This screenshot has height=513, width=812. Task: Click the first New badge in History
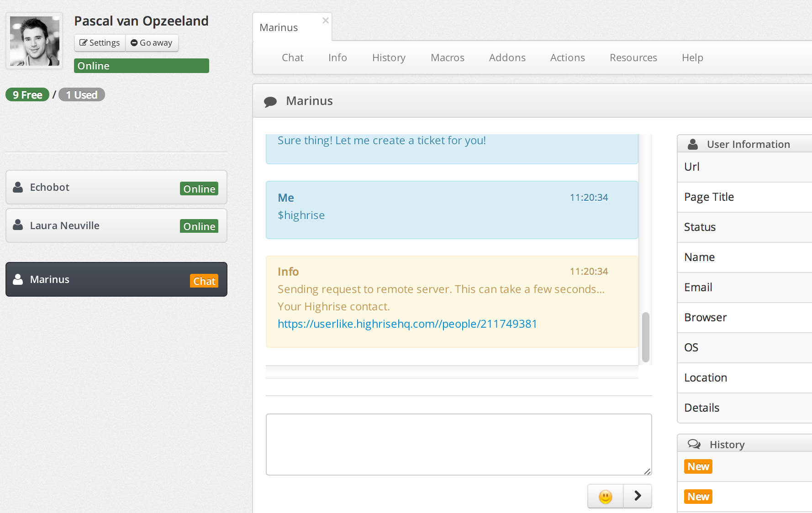(x=698, y=466)
